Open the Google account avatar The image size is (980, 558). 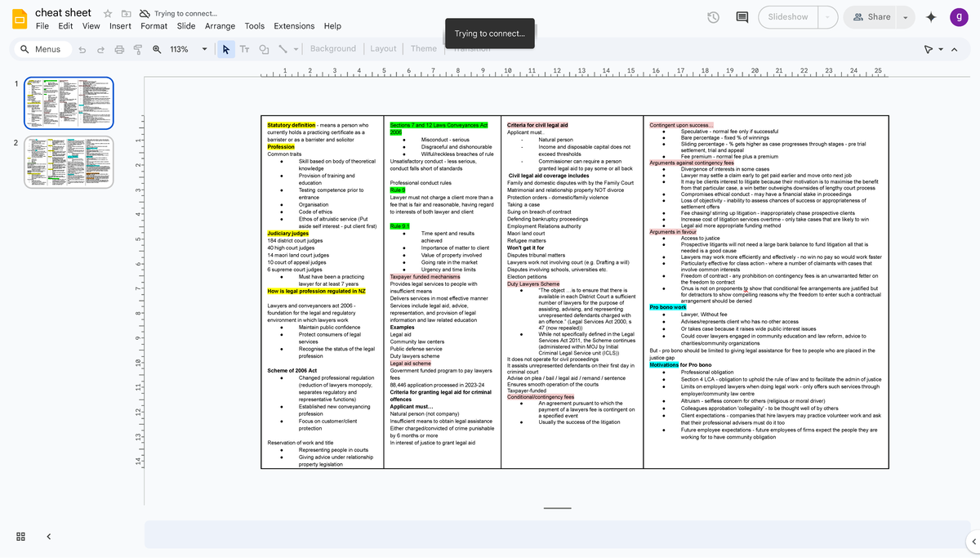pyautogui.click(x=959, y=17)
